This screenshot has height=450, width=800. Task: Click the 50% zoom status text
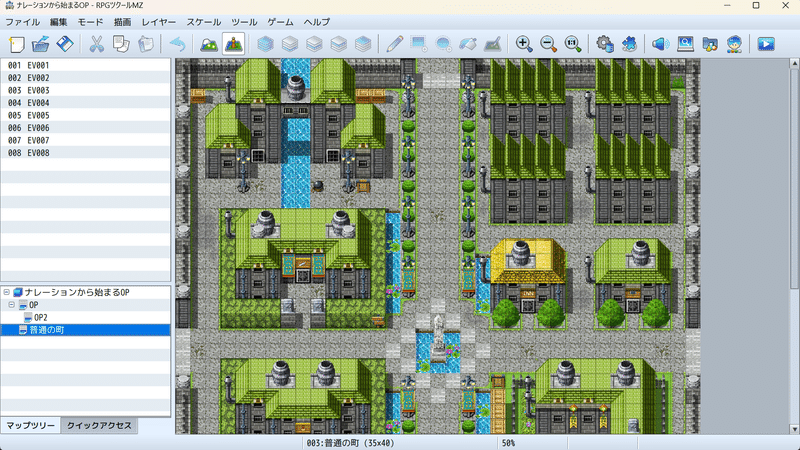coord(508,443)
